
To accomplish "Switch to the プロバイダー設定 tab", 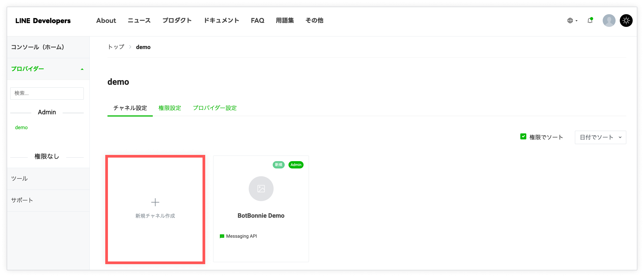I will 215,108.
